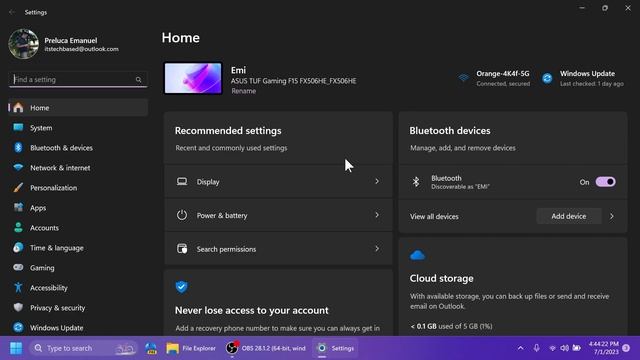
Task: Click the Rename link under device name
Action: [x=244, y=91]
